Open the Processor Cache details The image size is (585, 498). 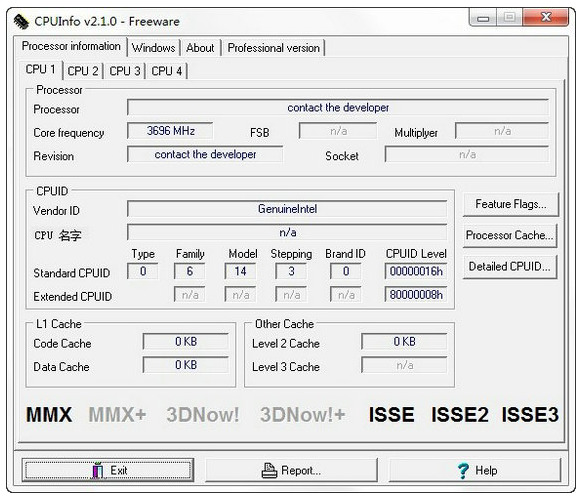click(x=510, y=235)
